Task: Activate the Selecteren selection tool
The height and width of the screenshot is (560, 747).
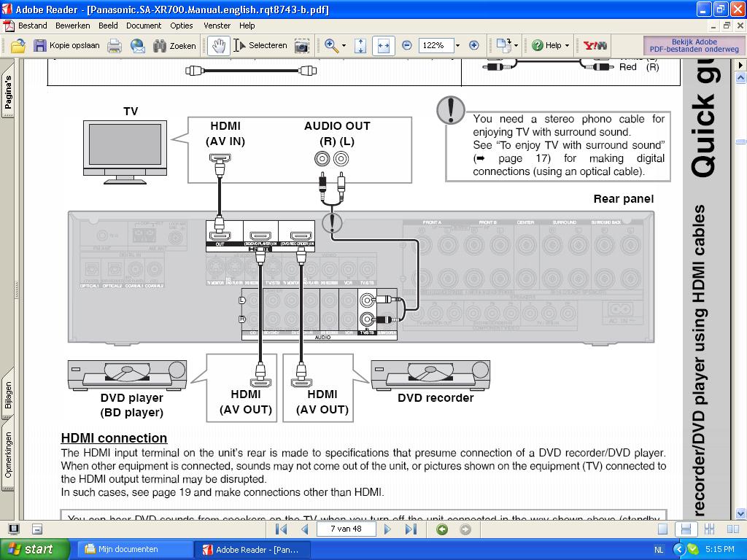Action: (260, 46)
